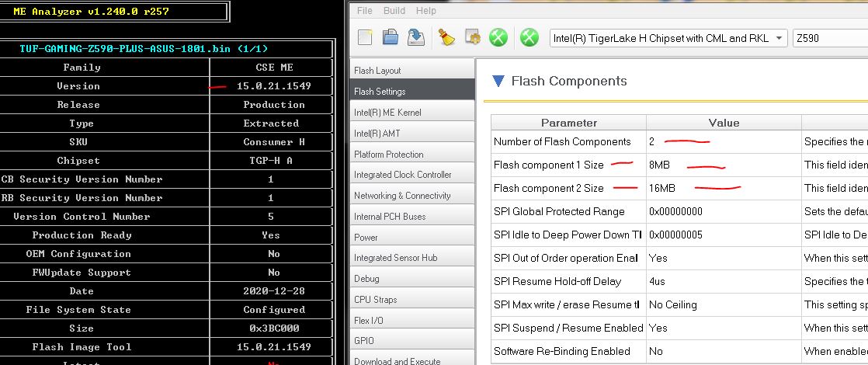Click version 15.0.21.1549 in ME Analyzer Version row
This screenshot has height=365, width=868.
[273, 86]
